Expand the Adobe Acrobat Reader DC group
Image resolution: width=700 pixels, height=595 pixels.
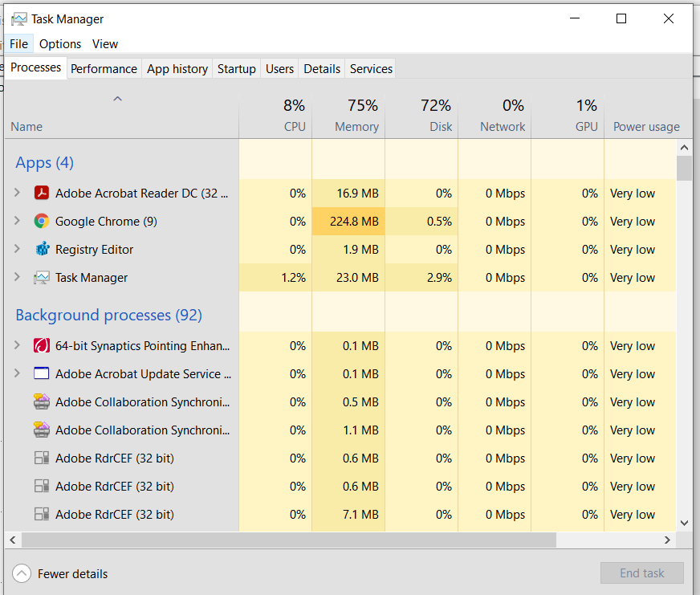click(x=18, y=194)
